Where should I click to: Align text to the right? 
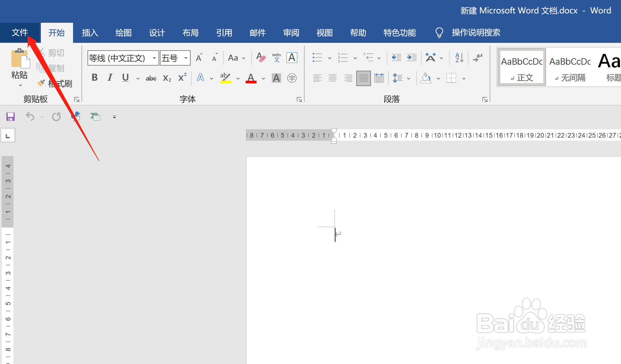click(x=348, y=78)
